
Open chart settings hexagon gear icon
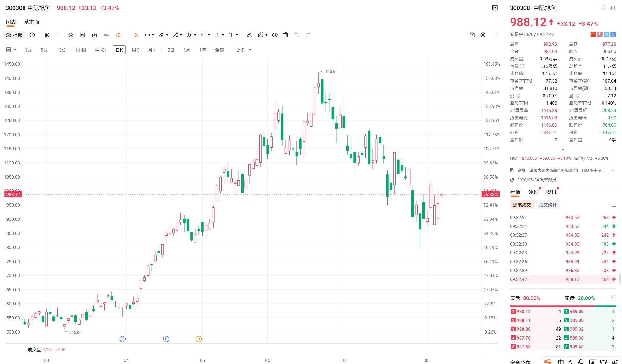point(483,35)
